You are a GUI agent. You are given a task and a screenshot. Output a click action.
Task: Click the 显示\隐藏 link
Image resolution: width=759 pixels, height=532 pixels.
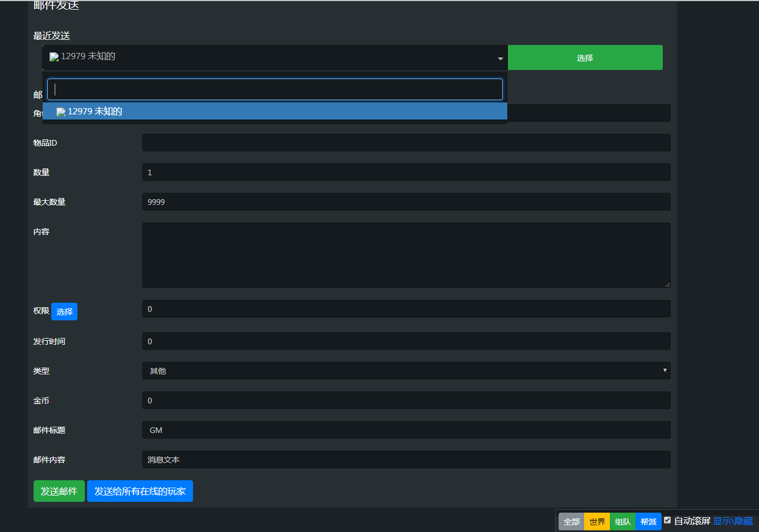[x=733, y=521]
